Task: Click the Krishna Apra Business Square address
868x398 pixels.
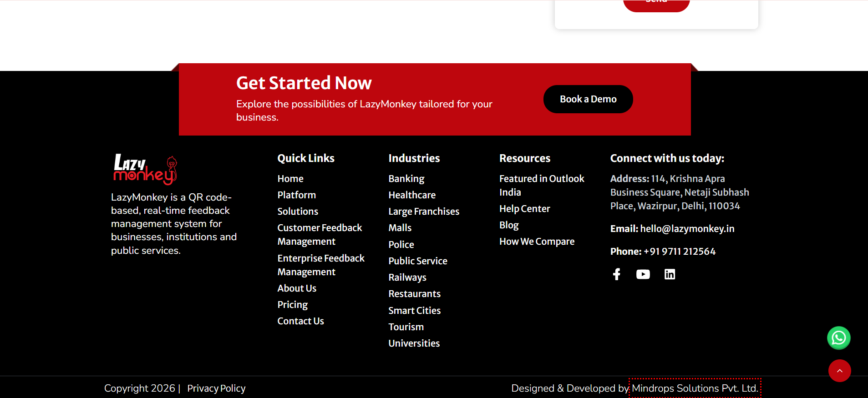Action: 680,192
